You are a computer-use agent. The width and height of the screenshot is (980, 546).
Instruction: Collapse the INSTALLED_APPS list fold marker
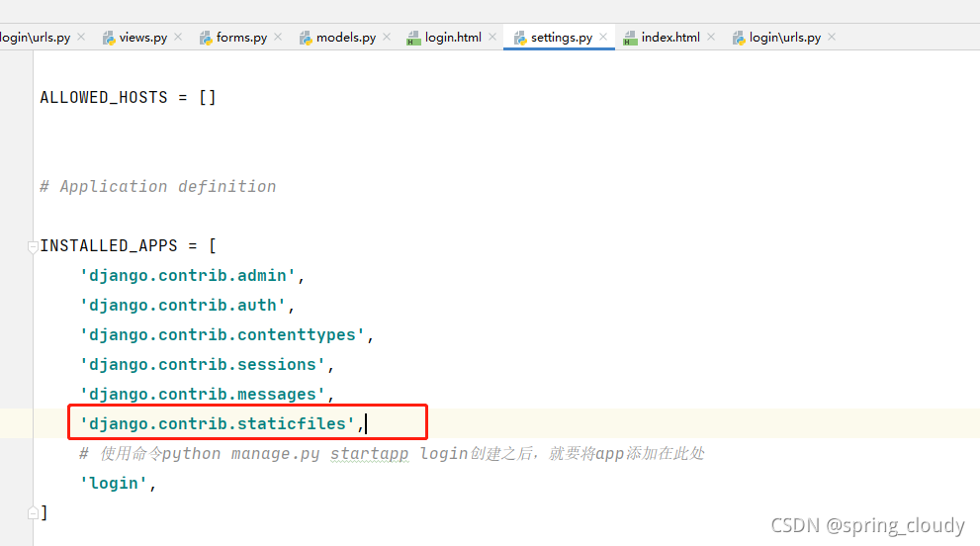click(33, 246)
